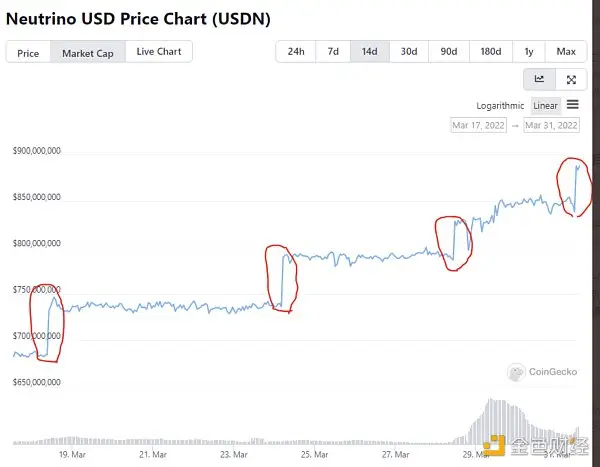Edit the Mar 17, 2022 start date
This screenshot has width=600, height=467.
pyautogui.click(x=479, y=125)
